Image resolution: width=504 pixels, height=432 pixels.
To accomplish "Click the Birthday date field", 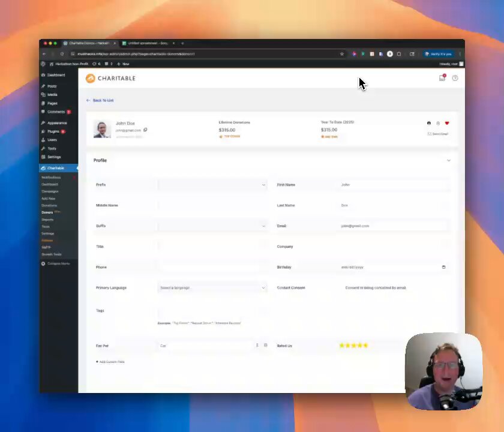I will point(394,267).
